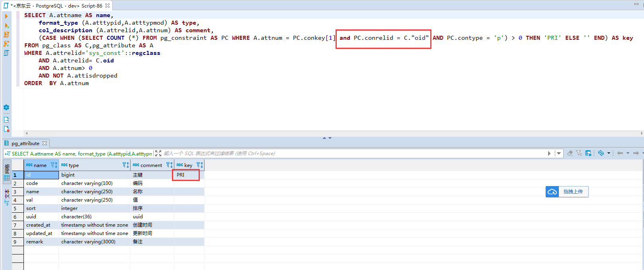Screen dimensions: 644x270
Task: Select the 'sort' name cell
Action: [x=41, y=208]
